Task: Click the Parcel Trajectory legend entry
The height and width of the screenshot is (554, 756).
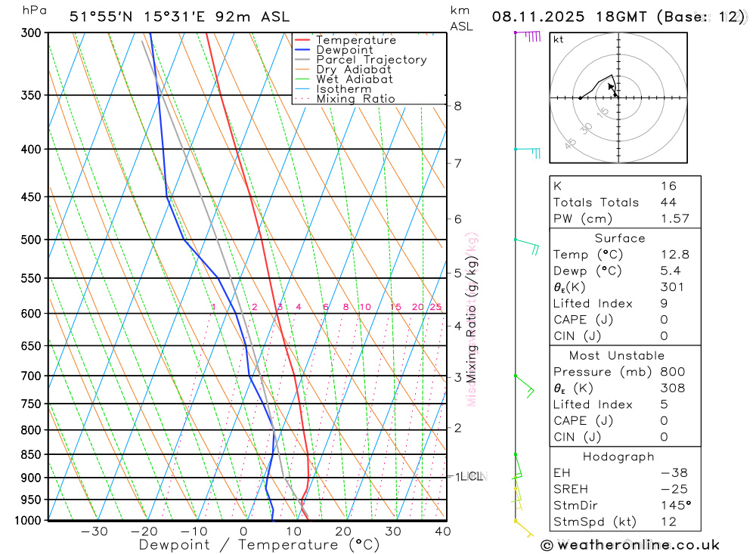Action: (x=361, y=60)
